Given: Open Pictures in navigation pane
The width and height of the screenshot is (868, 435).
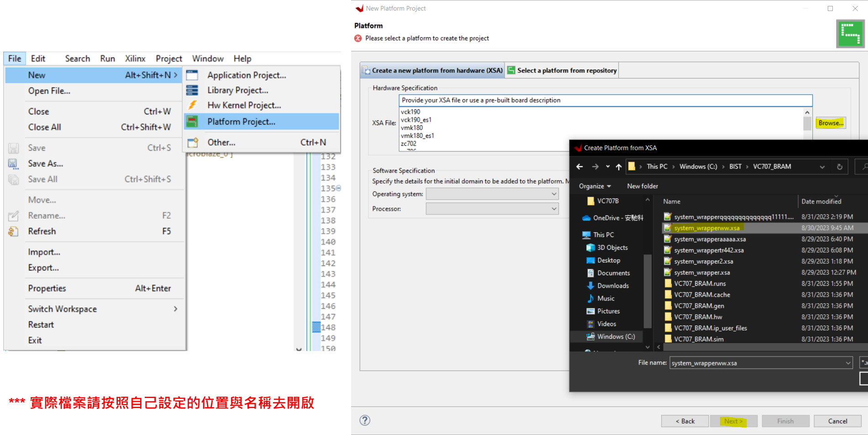Looking at the screenshot, I should pyautogui.click(x=603, y=311).
